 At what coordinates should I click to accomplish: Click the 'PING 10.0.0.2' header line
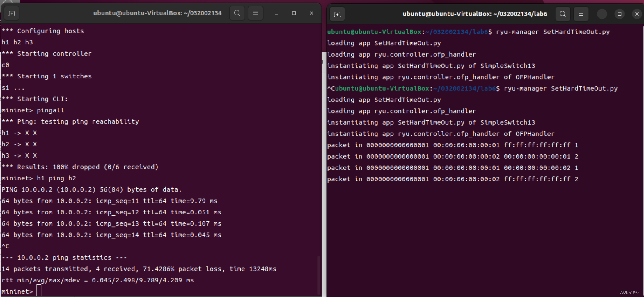92,189
